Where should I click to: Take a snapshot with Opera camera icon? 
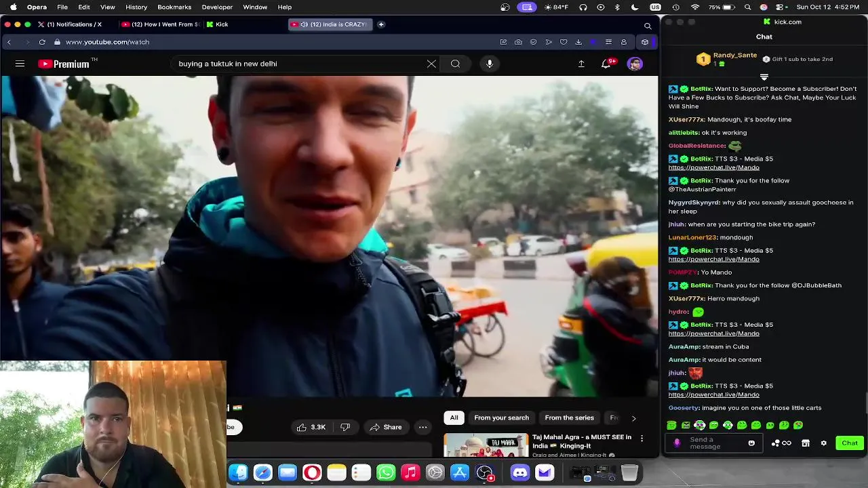click(518, 42)
